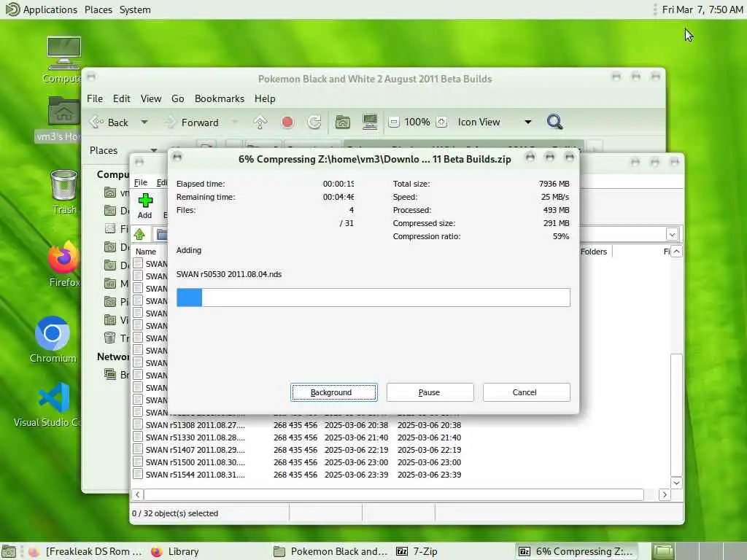Check box for SWAN r51308 file
Image resolution: width=747 pixels, height=560 pixels.
tap(138, 424)
